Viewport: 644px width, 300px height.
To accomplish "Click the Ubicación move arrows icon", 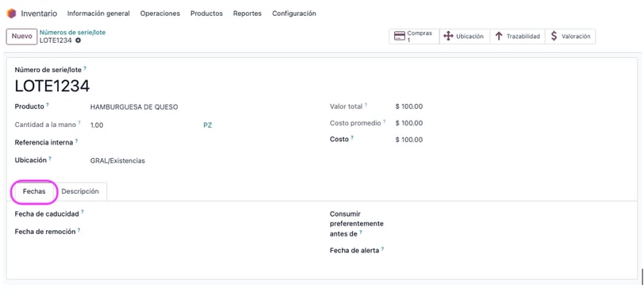I will (x=449, y=37).
